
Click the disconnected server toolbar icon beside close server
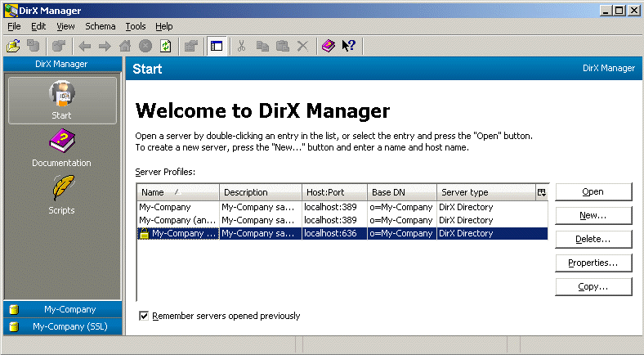click(x=59, y=46)
